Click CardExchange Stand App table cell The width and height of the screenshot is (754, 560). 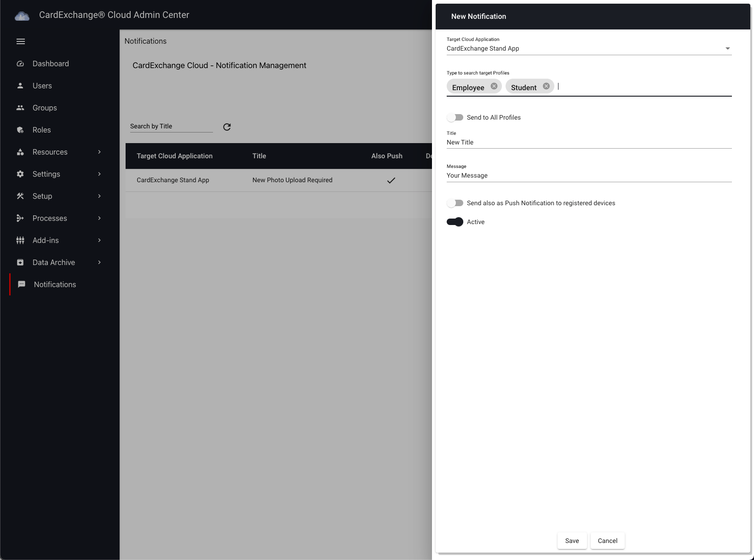point(173,180)
